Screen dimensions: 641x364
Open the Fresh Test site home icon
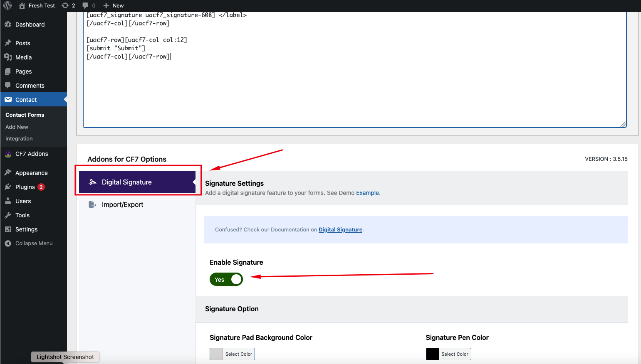click(x=22, y=5)
